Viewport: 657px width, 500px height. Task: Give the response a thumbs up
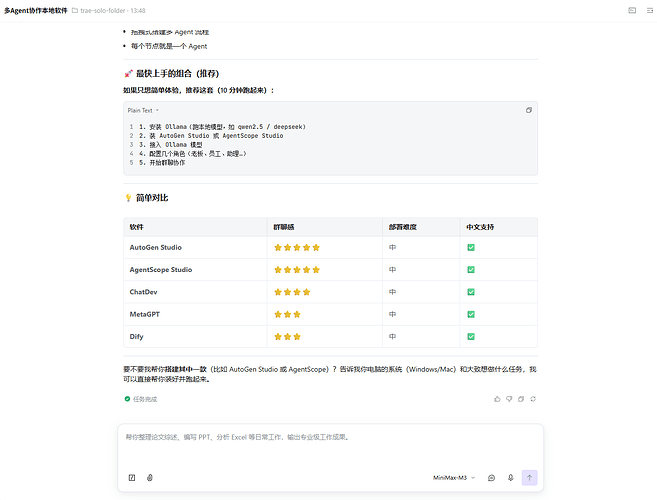[x=497, y=399]
